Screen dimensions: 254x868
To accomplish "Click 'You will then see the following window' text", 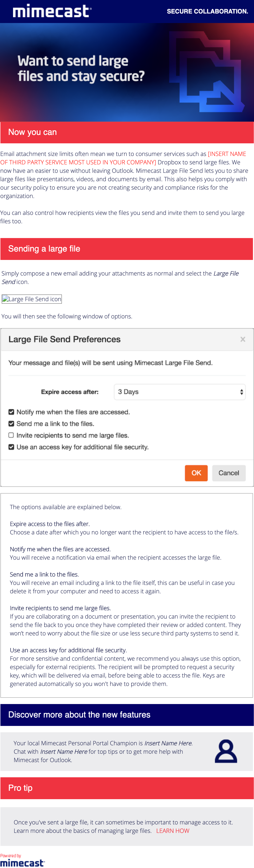I will (67, 316).
